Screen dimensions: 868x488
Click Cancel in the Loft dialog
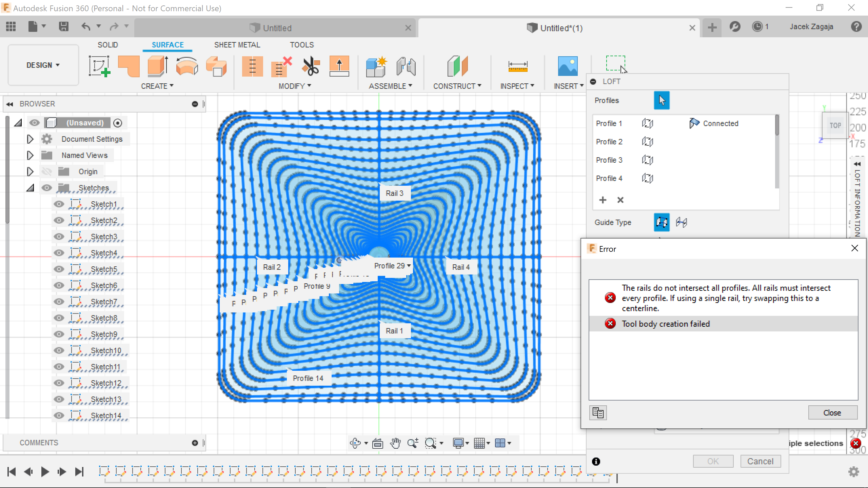[761, 461]
